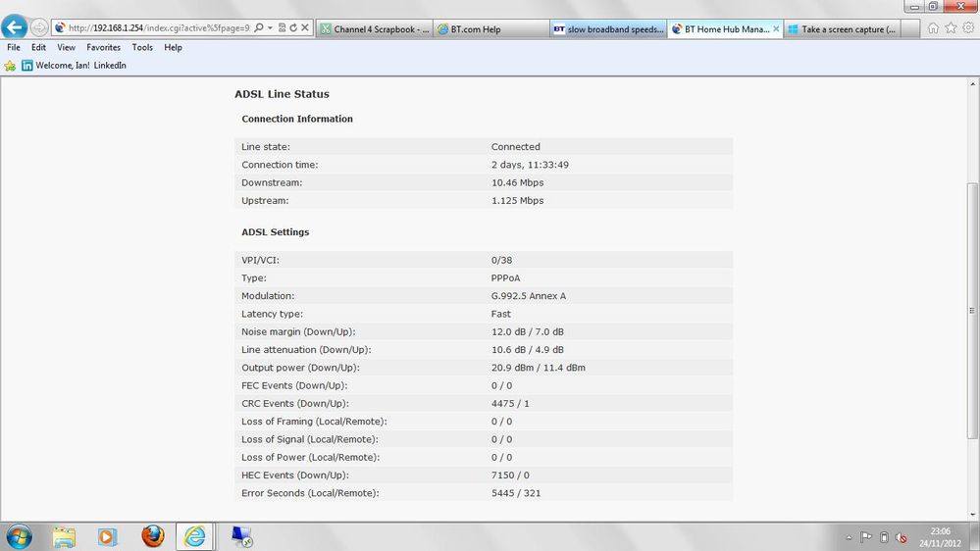Close the BT Home Hub Manager tab
980x551 pixels.
[x=776, y=28]
